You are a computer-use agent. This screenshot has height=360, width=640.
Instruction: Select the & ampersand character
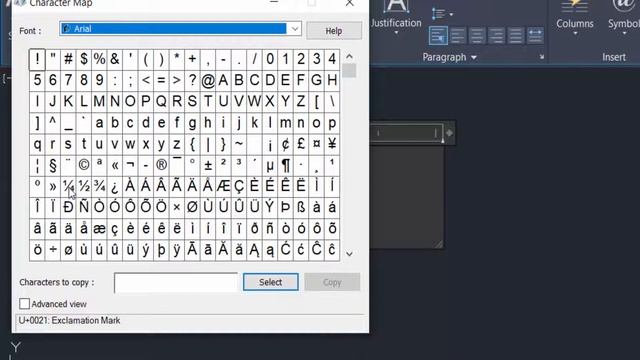pyautogui.click(x=115, y=59)
